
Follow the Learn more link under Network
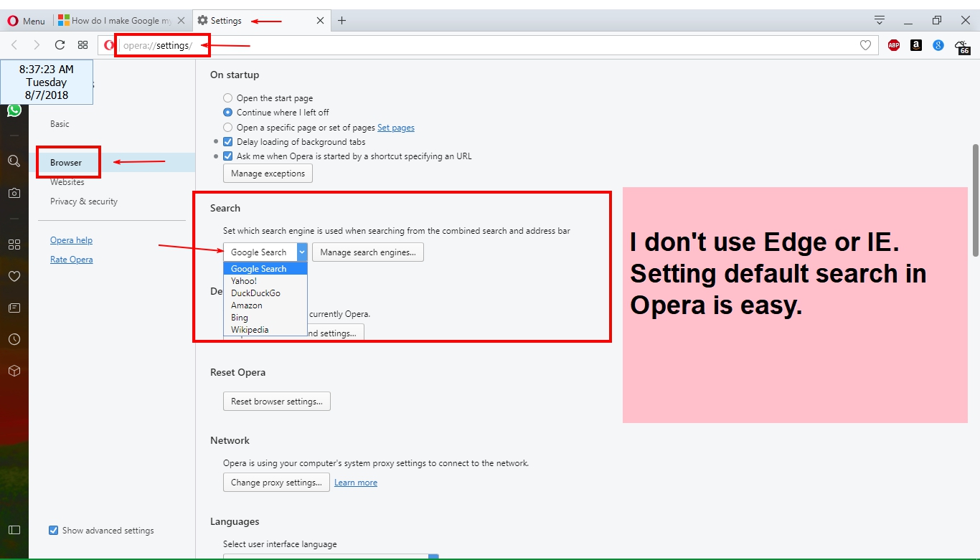356,483
